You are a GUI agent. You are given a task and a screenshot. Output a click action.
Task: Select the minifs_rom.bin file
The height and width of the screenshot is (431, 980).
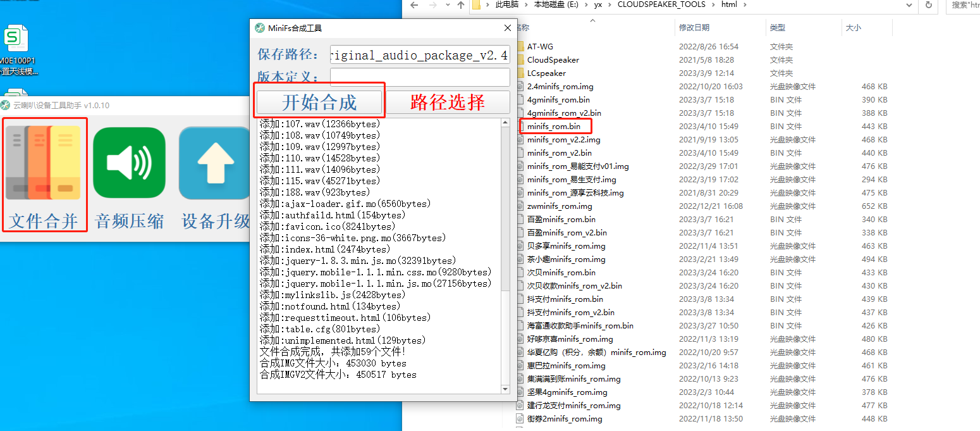point(553,126)
